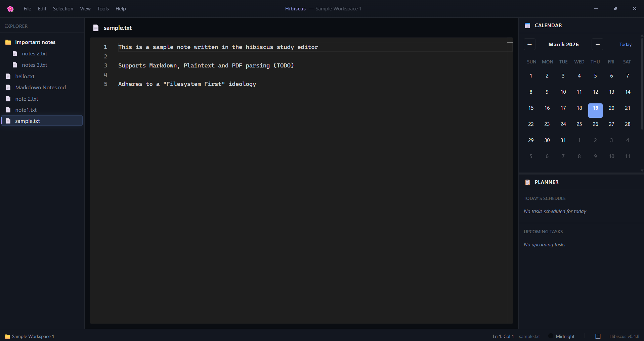Jump to Today in the calendar
This screenshot has height=341, width=644.
pyautogui.click(x=625, y=44)
